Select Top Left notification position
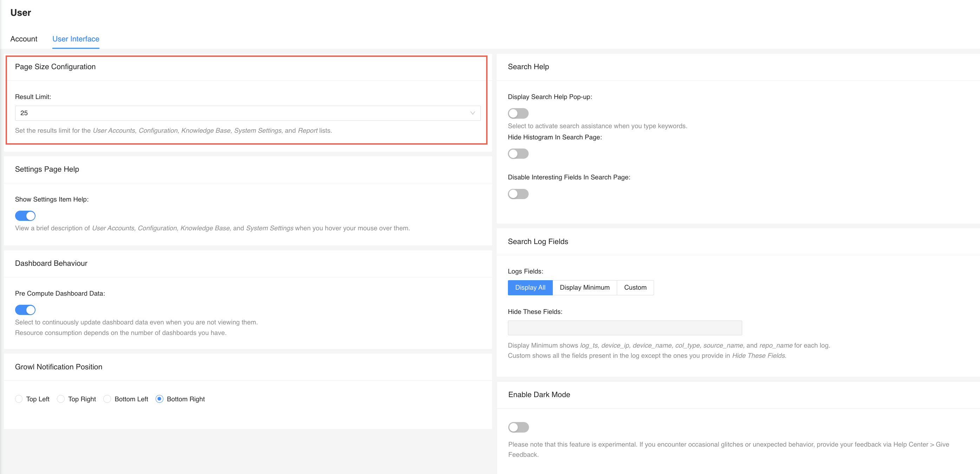This screenshot has width=980, height=474. click(x=19, y=399)
